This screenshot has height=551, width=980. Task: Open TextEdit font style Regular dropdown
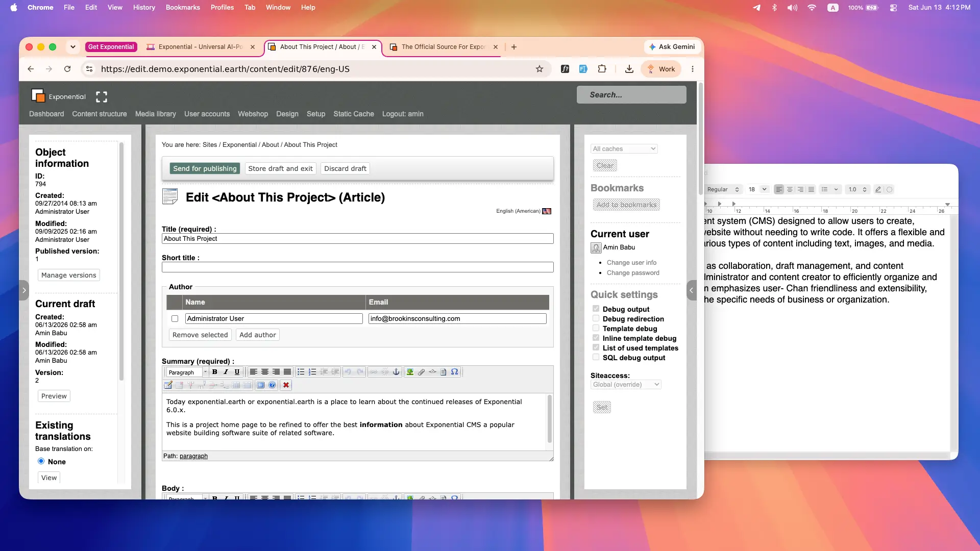click(722, 189)
